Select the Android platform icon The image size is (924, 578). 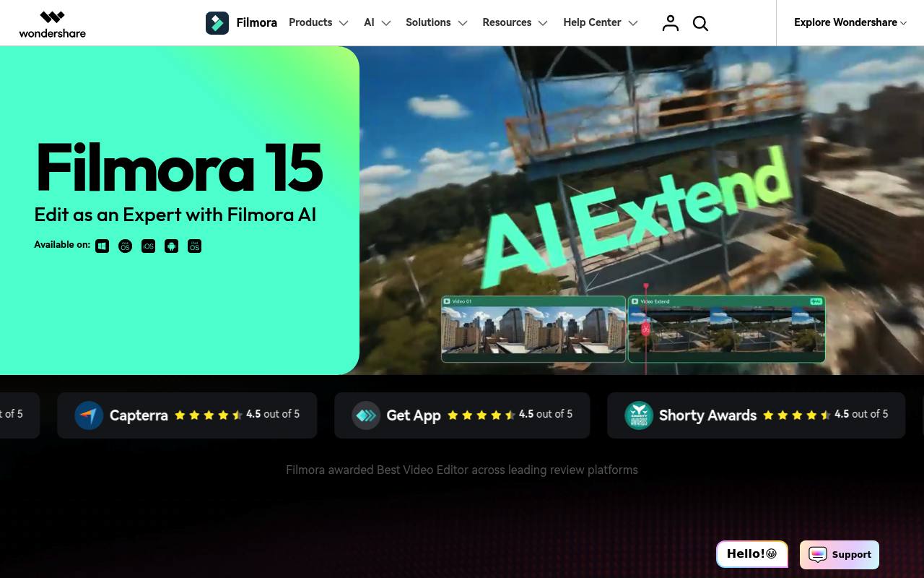(171, 246)
